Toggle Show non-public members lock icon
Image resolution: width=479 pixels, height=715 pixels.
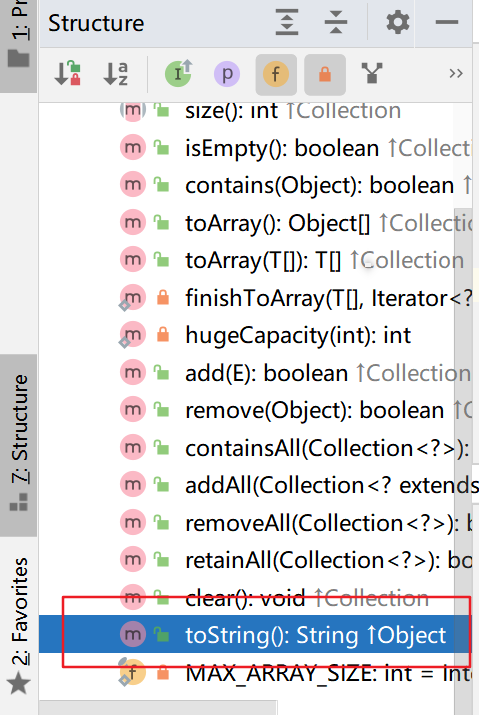(x=325, y=74)
